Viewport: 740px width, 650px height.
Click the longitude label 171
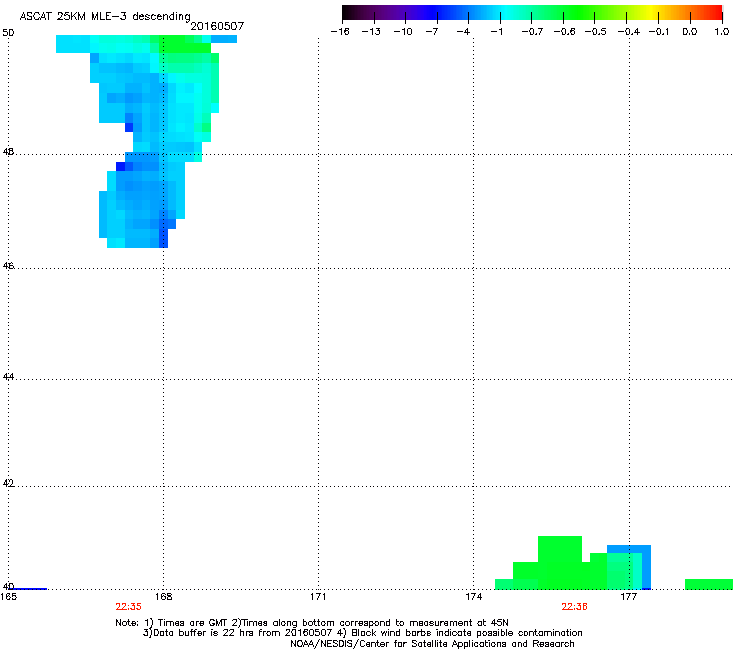318,597
